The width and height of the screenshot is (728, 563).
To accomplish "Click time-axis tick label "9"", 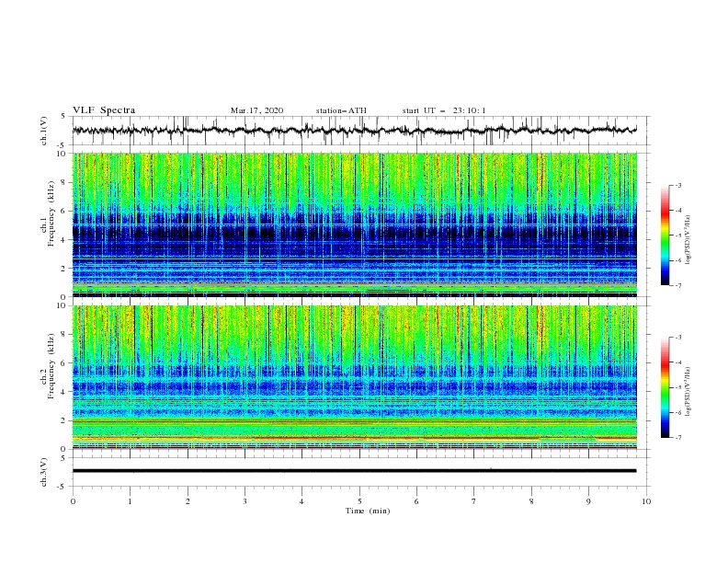I will pos(588,501).
